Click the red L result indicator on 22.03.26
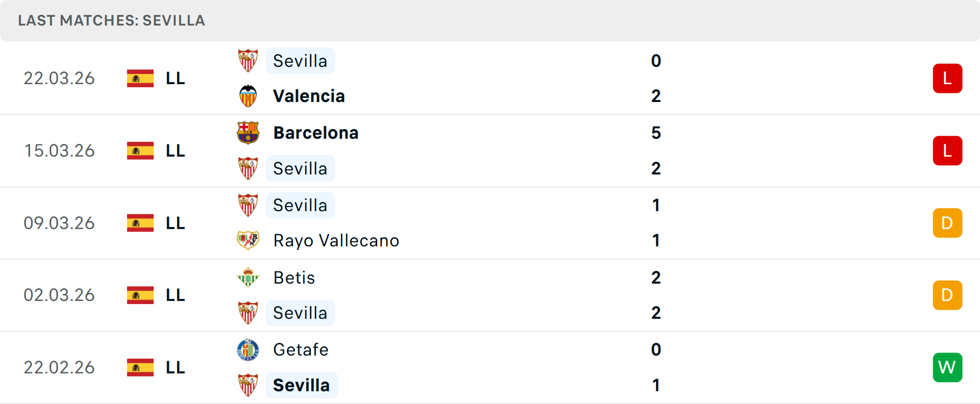 947,78
